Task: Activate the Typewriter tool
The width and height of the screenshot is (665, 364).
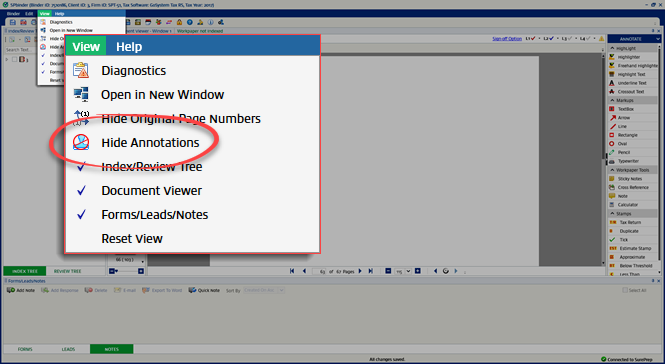Action: [x=632, y=161]
